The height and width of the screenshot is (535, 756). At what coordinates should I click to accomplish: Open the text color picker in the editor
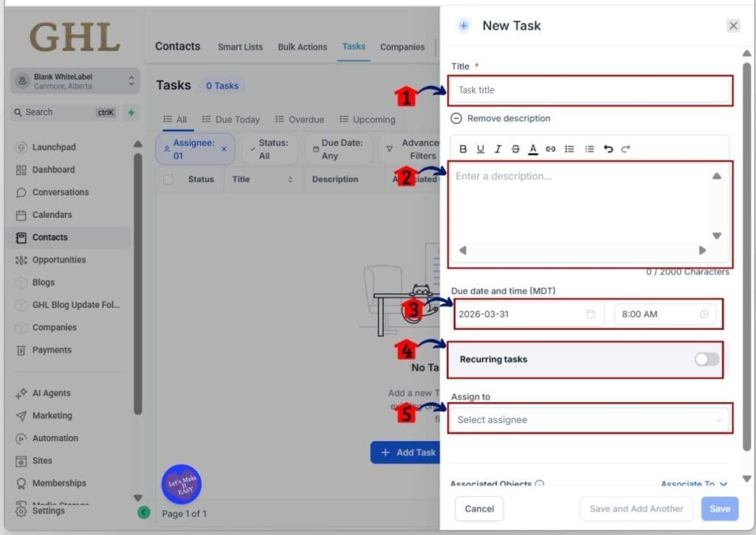(534, 148)
